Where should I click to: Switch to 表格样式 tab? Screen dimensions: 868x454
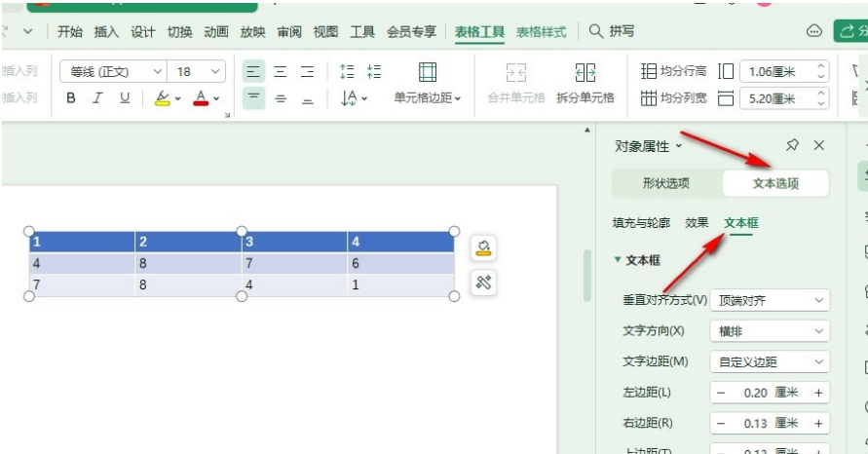click(541, 32)
